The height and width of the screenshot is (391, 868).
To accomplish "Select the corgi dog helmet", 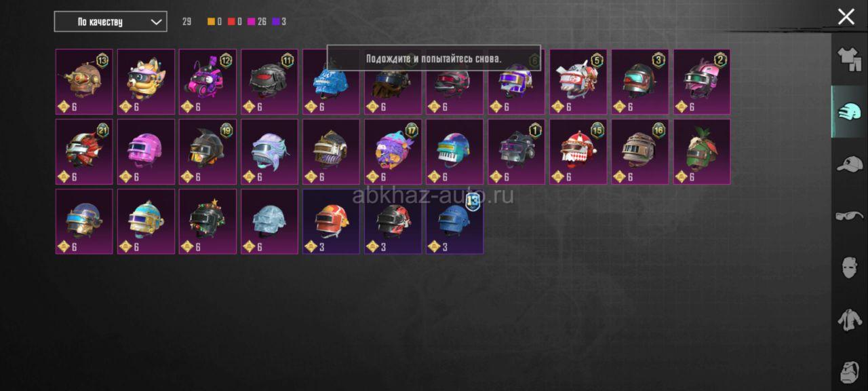I will (146, 81).
